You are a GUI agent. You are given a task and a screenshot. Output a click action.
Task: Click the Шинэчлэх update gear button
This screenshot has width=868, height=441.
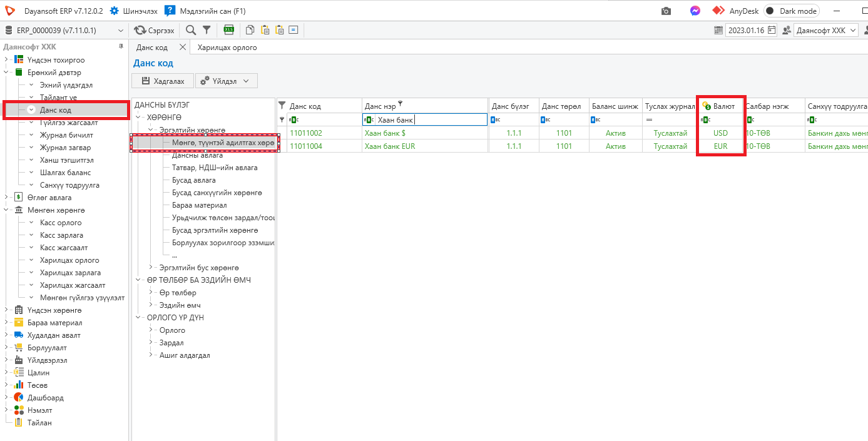point(134,11)
